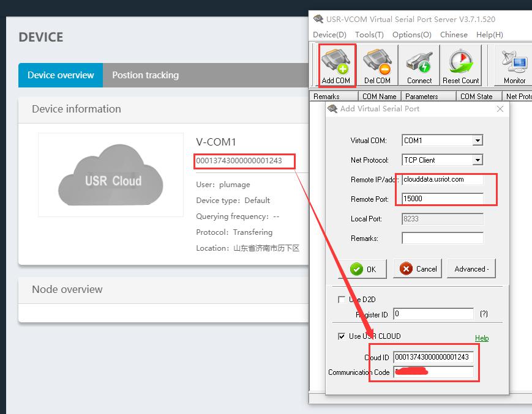Open the Device(D) menu
Screen dimensions: 532x414
pos(329,35)
